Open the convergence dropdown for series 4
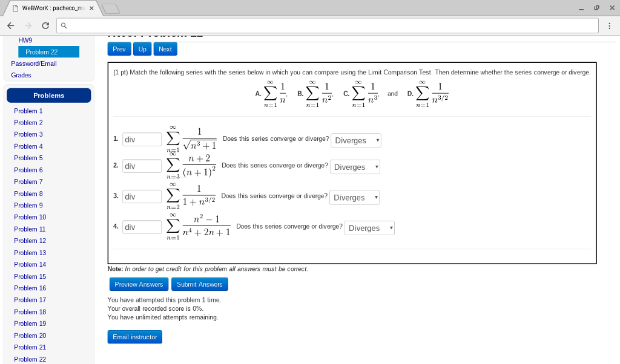Viewport: 620px width, 364px height. [369, 228]
